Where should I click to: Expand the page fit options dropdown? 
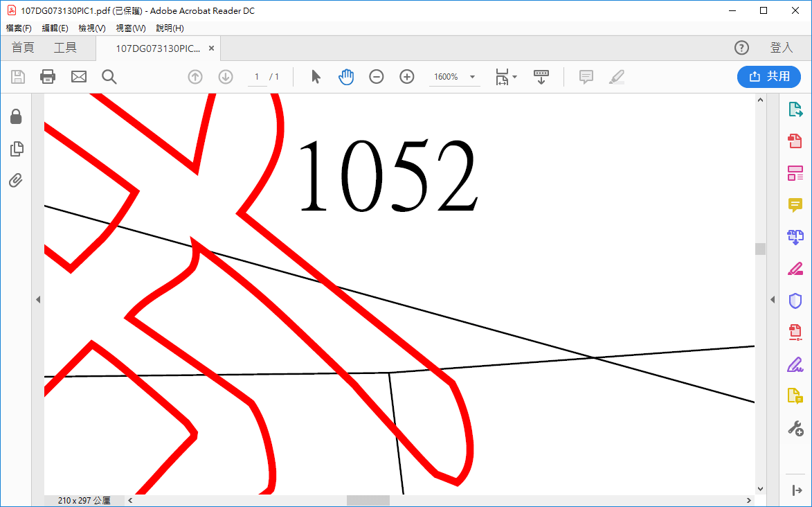[x=514, y=76]
